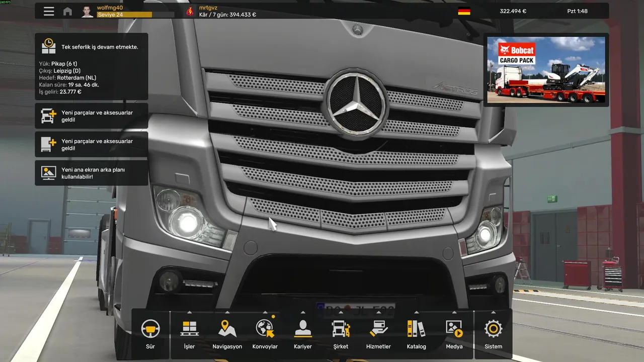This screenshot has height=362, width=644.
Task: Click the German flag icon
Action: pyautogui.click(x=464, y=11)
